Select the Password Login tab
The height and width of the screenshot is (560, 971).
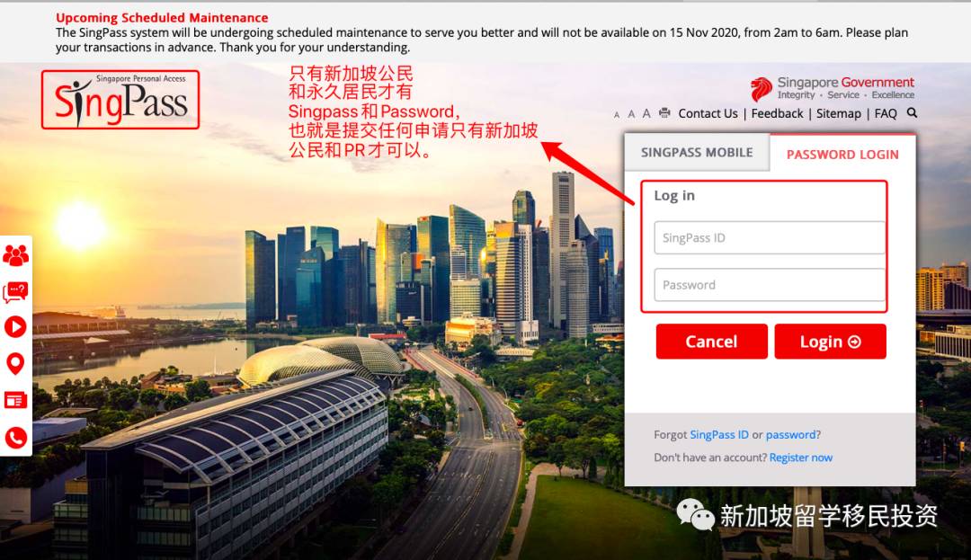842,154
